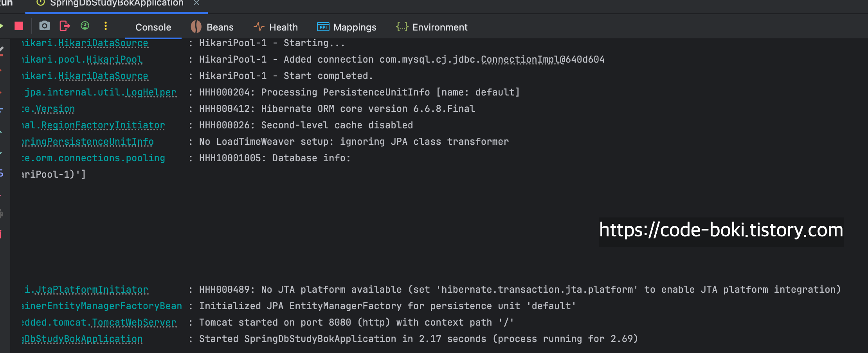
Task: Open the LogHelper class link
Action: [x=151, y=92]
